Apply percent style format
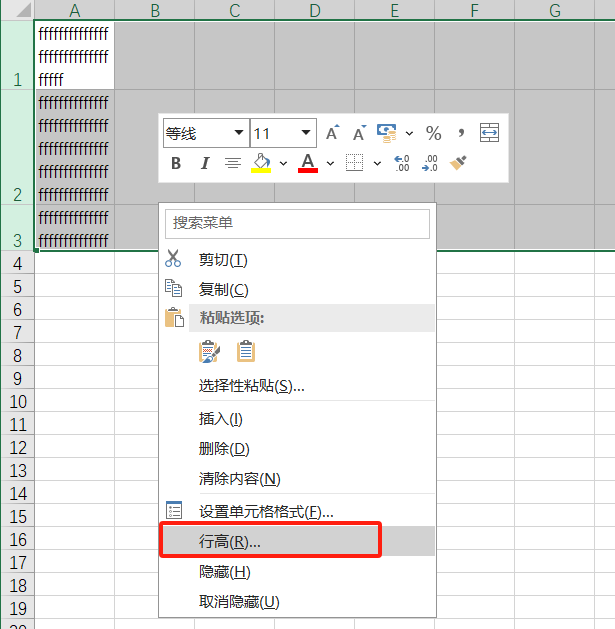The image size is (615, 629). click(x=434, y=133)
